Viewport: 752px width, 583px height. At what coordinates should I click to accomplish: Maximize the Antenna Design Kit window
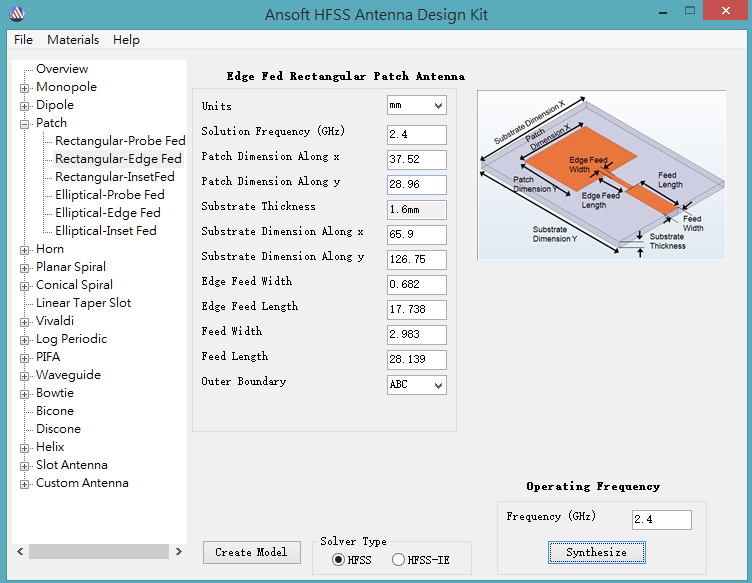(690, 11)
